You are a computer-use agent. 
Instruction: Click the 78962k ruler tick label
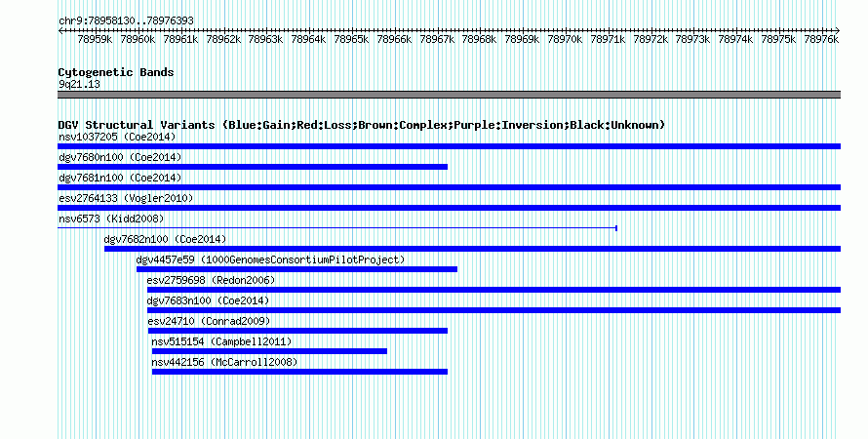pyautogui.click(x=223, y=39)
